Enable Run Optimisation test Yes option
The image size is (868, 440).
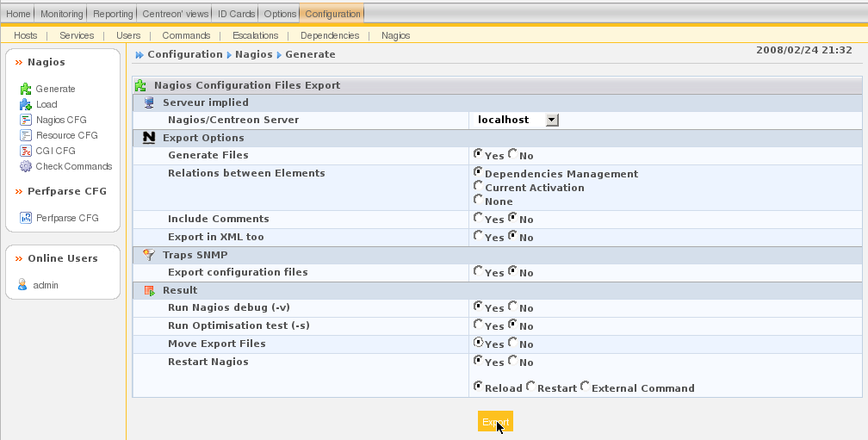pos(478,324)
